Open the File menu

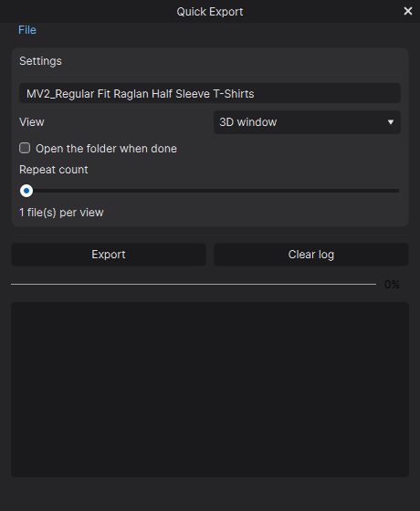[x=27, y=30]
